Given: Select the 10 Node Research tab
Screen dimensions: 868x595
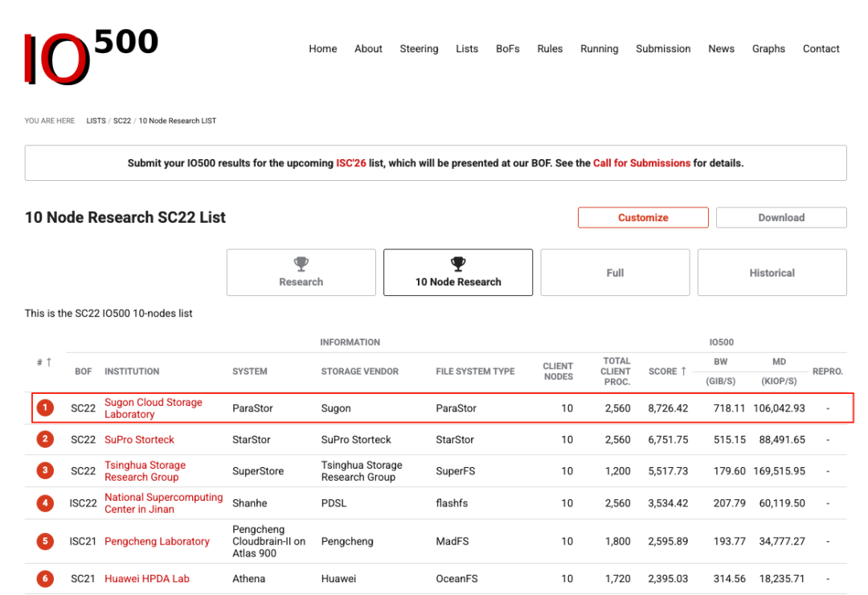Looking at the screenshot, I should (458, 273).
